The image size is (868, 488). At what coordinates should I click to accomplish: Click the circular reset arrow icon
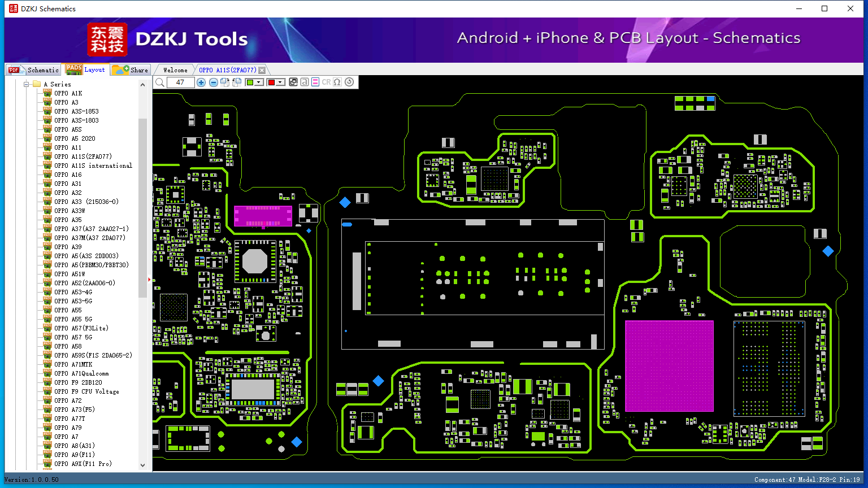click(349, 82)
